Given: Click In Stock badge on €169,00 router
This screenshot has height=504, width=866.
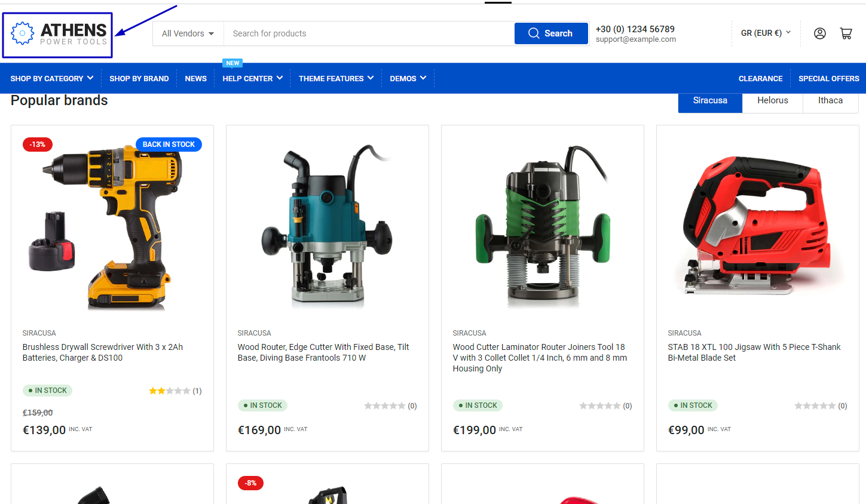Looking at the screenshot, I should coord(262,405).
